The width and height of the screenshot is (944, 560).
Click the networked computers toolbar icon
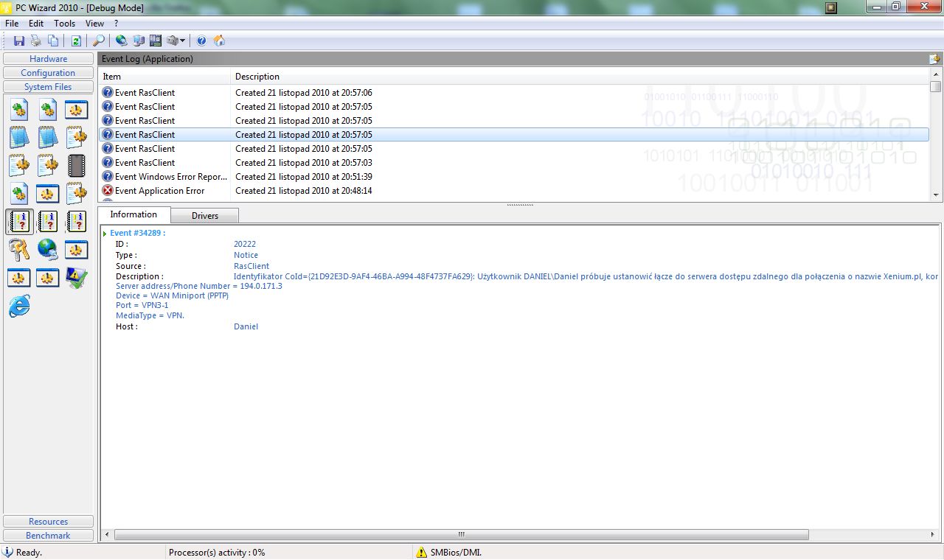point(139,41)
